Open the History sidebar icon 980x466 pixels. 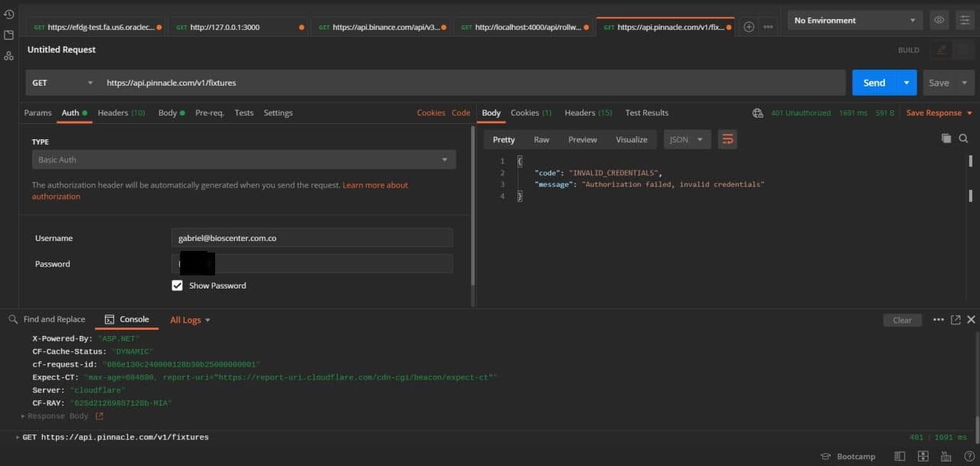pos(8,15)
